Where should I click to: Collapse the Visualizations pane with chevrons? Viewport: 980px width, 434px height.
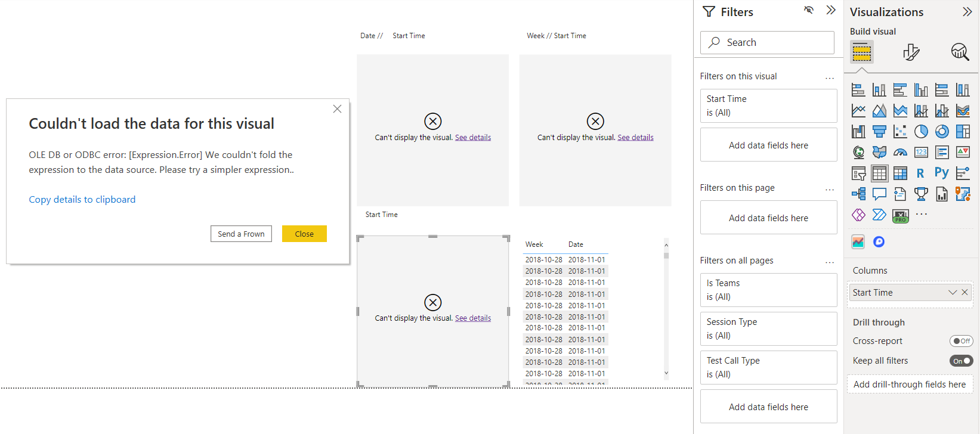(967, 12)
